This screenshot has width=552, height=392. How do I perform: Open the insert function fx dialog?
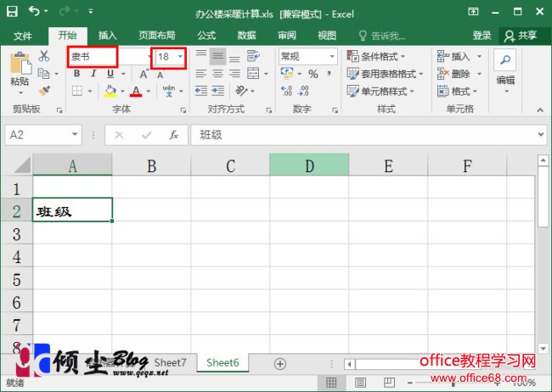(173, 135)
